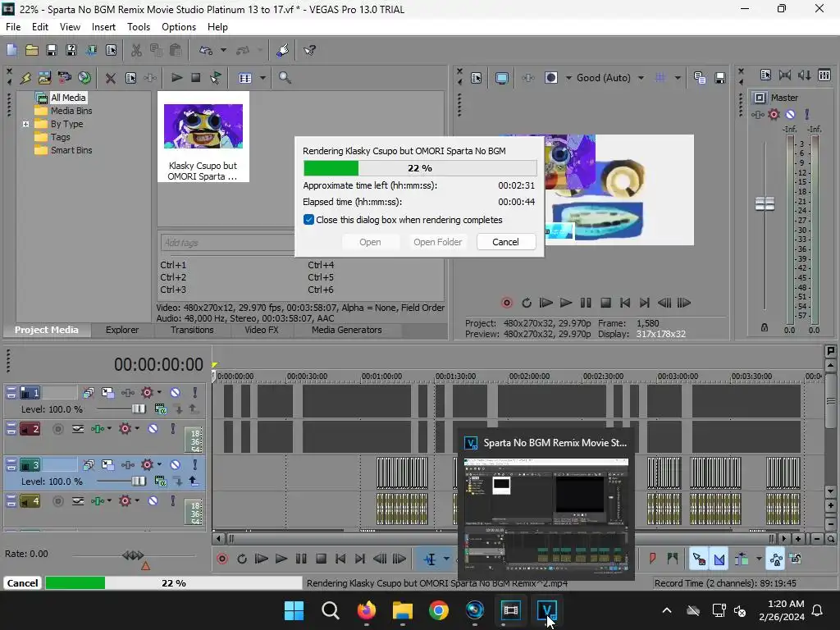This screenshot has height=630, width=840.
Task: Click Downmix Output icon in Master Bus
Action: (785, 75)
